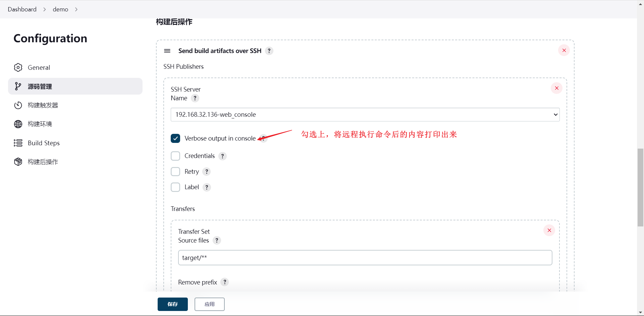Click the help icon beside Send build artifacts over SSH
Image resolution: width=644 pixels, height=316 pixels.
click(x=269, y=51)
